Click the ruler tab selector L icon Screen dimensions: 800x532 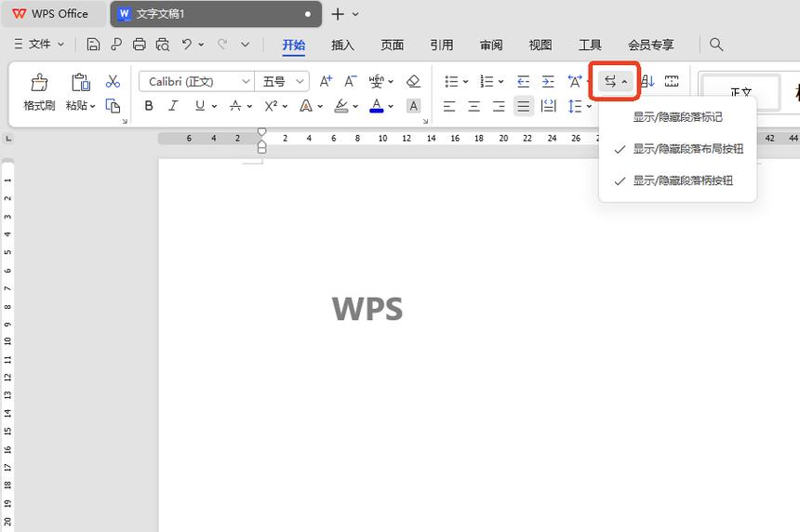(8, 139)
